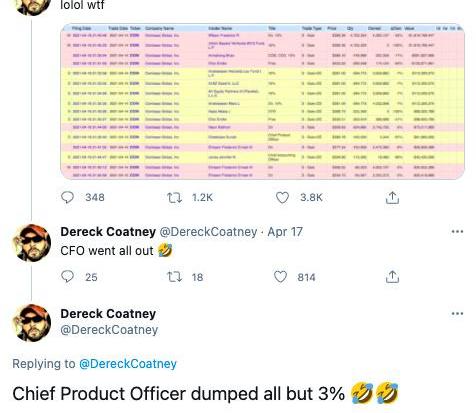Reply to the 'CFO went all out' tweet
This screenshot has height=413, width=476.
pos(68,277)
